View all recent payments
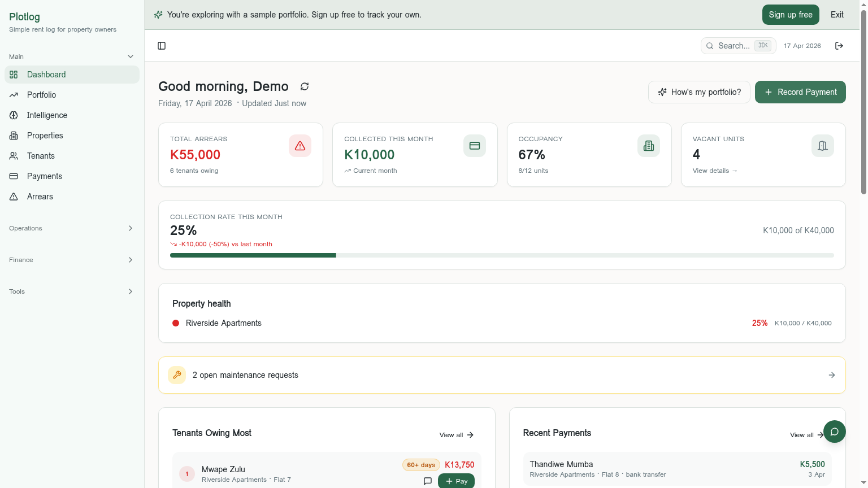The image size is (868, 488). (x=807, y=435)
